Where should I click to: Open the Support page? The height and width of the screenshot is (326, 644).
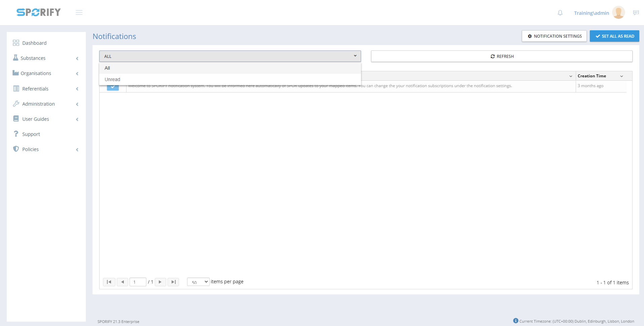click(31, 134)
